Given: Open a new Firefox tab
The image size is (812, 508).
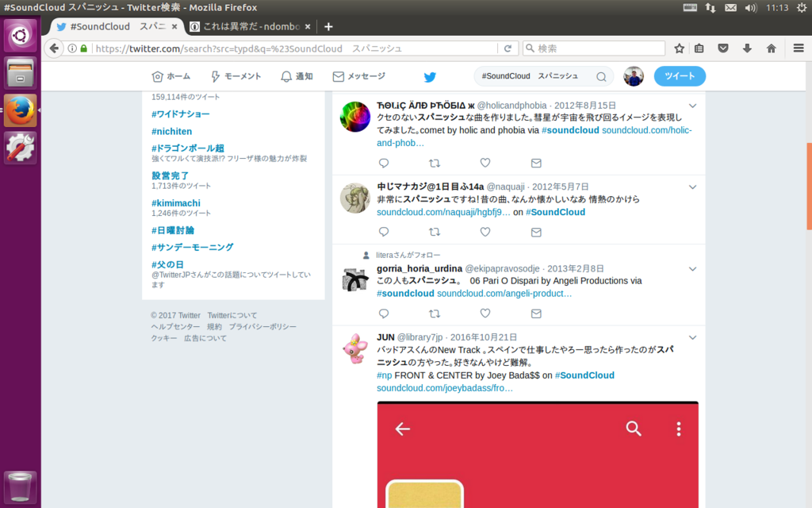Looking at the screenshot, I should coord(328,26).
